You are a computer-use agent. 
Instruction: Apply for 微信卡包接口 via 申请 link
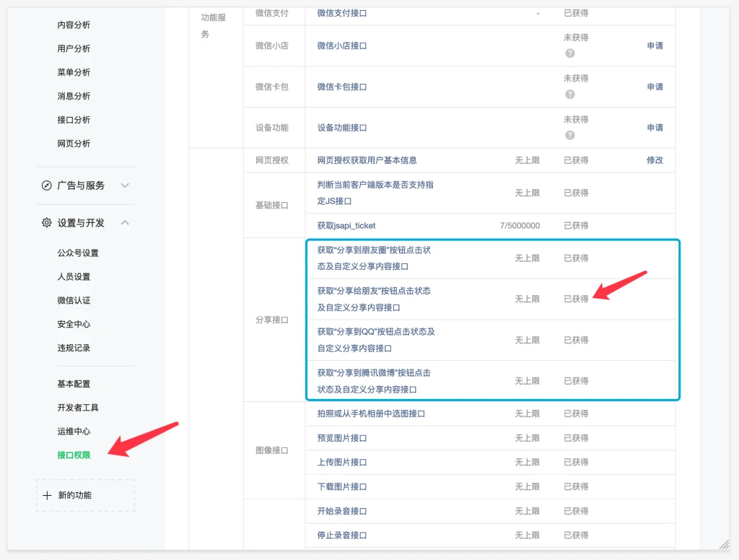tap(655, 87)
